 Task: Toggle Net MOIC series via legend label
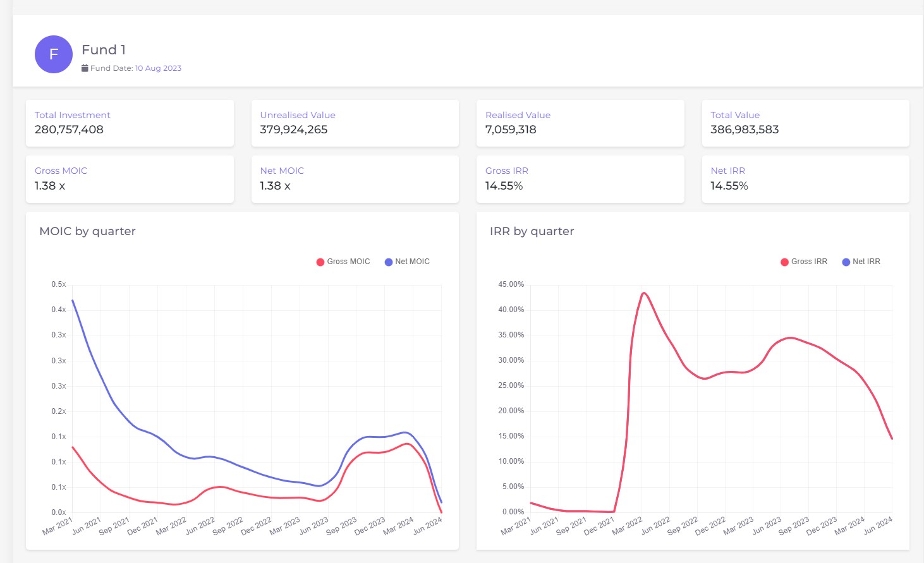tap(412, 262)
